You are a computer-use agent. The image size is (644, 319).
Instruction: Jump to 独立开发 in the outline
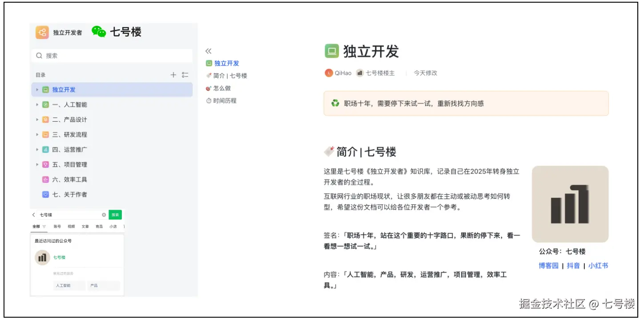tap(227, 64)
